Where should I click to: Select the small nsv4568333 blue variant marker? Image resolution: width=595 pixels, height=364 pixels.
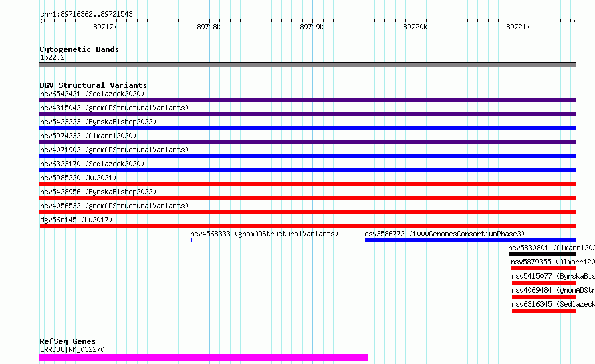pos(191,240)
